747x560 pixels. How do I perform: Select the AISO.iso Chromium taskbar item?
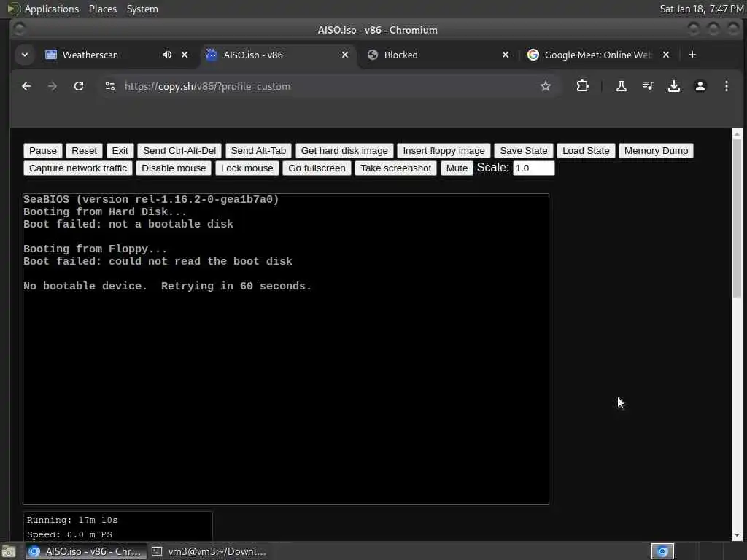[85, 551]
